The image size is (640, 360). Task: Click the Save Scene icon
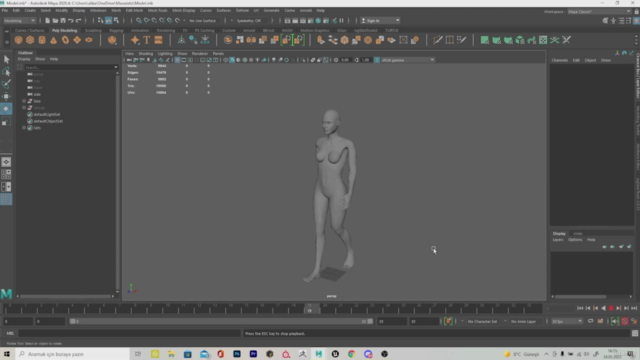63,20
